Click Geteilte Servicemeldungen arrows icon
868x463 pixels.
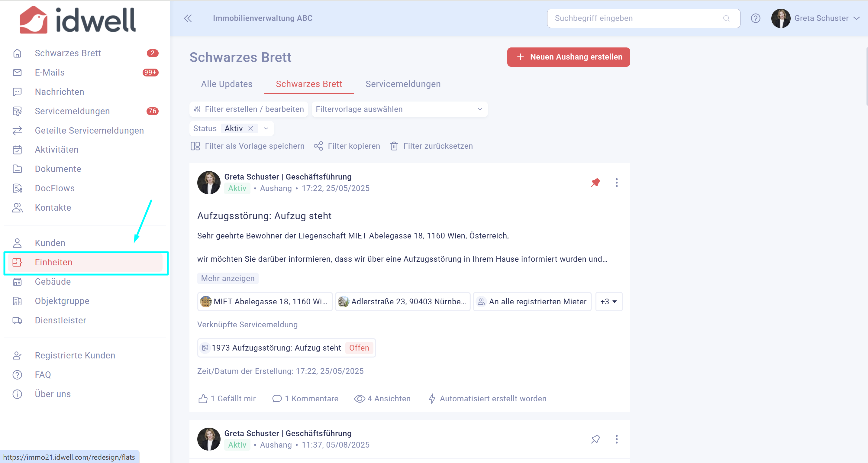(x=17, y=131)
